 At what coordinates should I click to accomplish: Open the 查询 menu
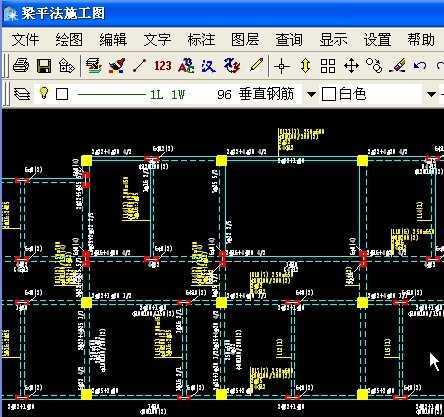point(289,40)
